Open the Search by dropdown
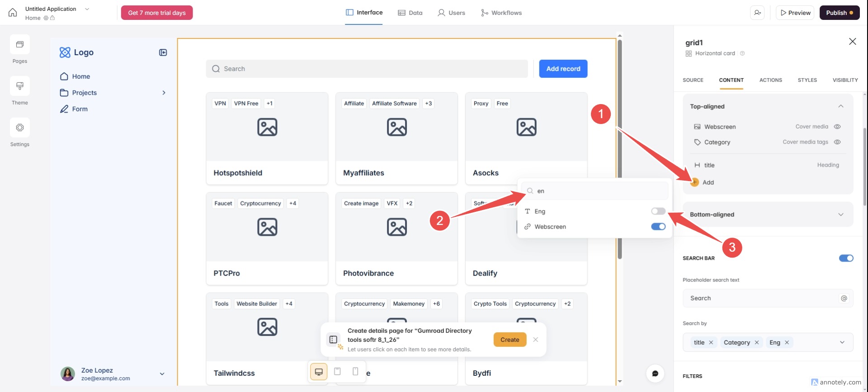Image resolution: width=868 pixels, height=392 pixels. pos(842,343)
